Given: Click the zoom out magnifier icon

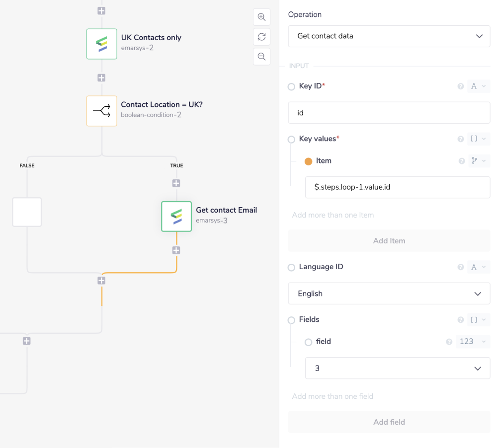Looking at the screenshot, I should 261,56.
